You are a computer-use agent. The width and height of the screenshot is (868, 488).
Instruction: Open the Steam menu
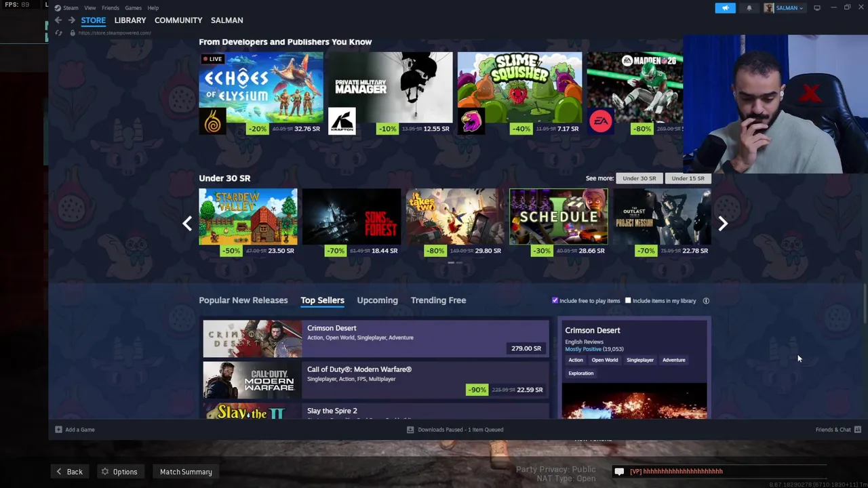point(71,8)
